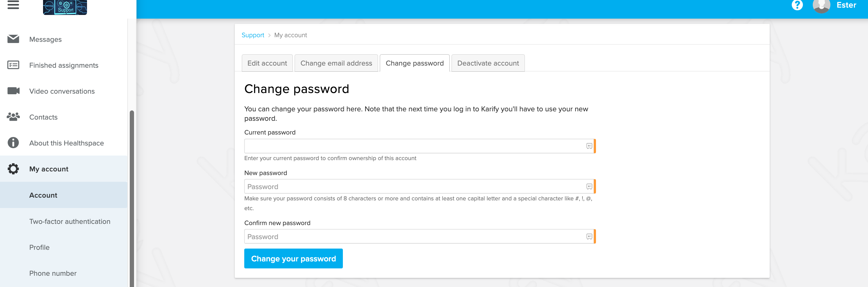Open Messages envelope icon
Image resolution: width=868 pixels, height=287 pixels.
point(13,39)
